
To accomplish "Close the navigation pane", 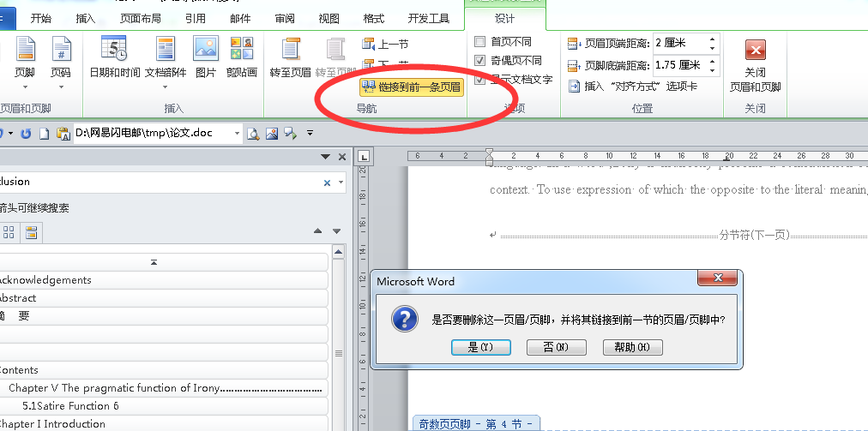I will point(342,157).
